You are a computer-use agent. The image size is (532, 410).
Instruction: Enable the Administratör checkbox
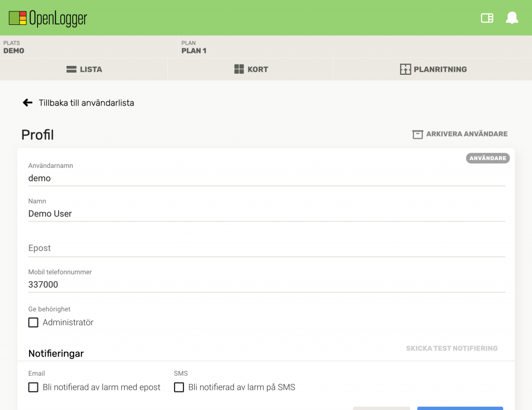click(33, 323)
